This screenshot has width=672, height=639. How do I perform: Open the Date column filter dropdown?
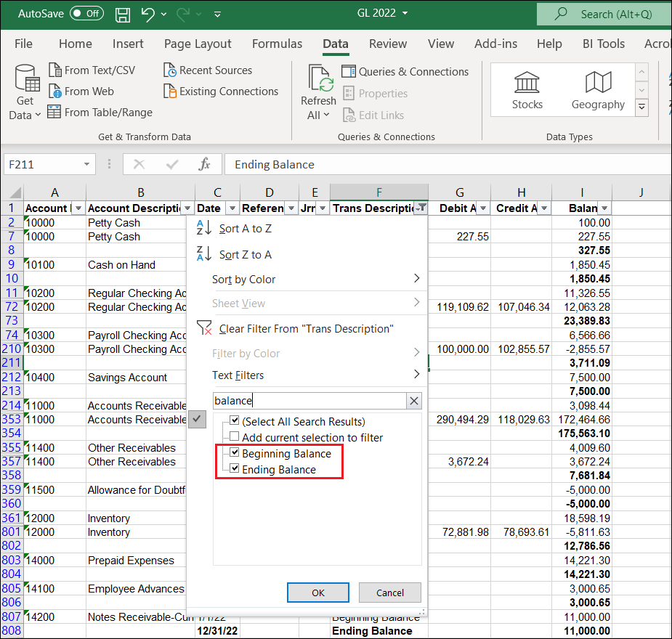pyautogui.click(x=232, y=208)
